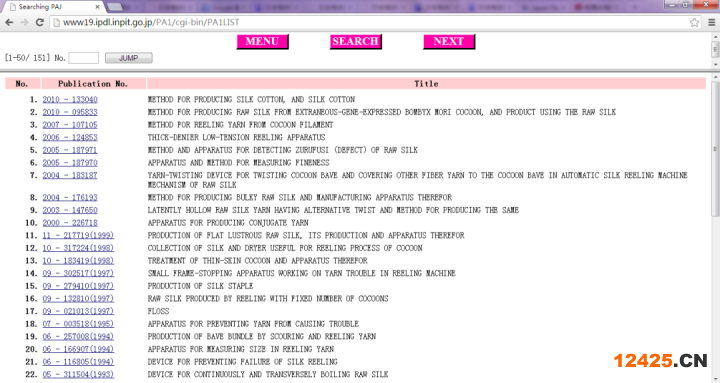Viewport: 720px width, 383px height.
Task: Open publication 2010 - 133040
Action: [70, 99]
